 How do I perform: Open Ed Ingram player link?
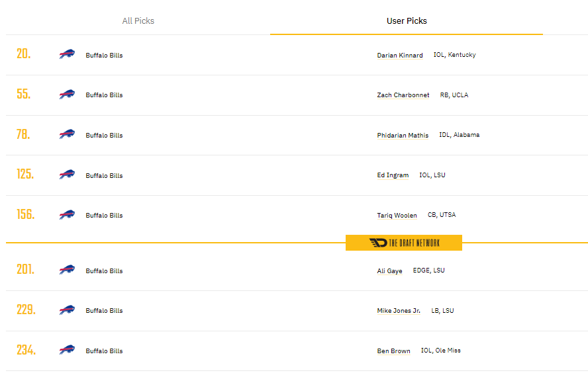(393, 175)
